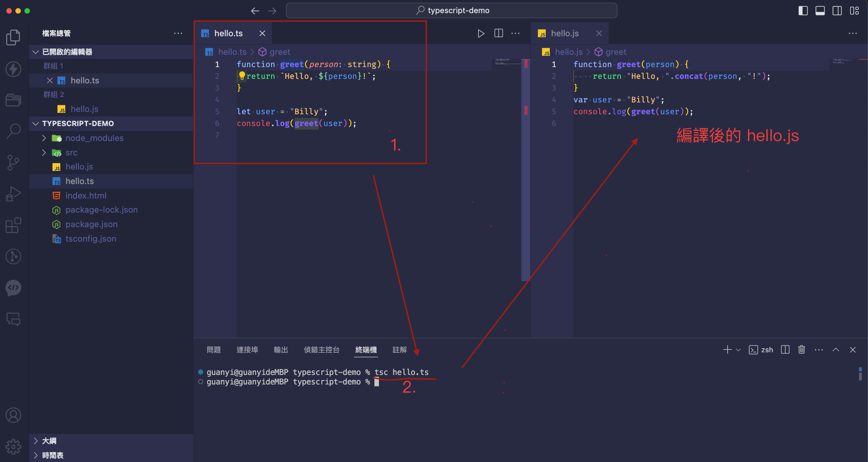Run hello.ts with the play button

pos(481,34)
